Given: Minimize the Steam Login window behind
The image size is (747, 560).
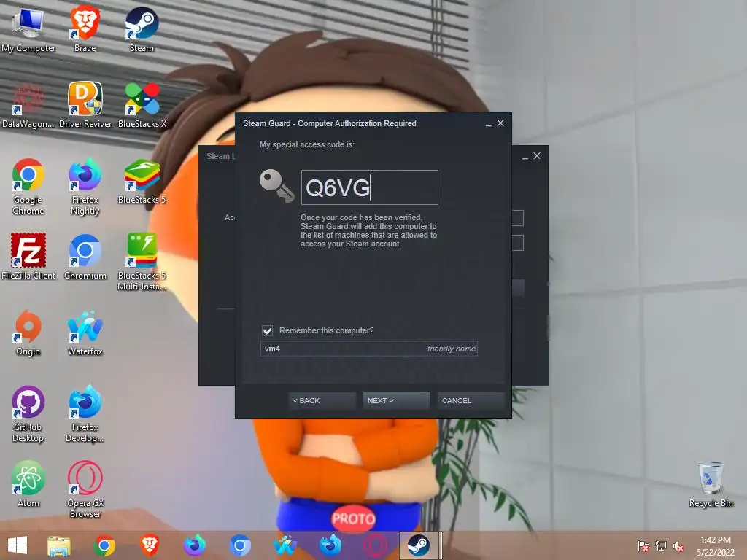Looking at the screenshot, I should click(525, 157).
